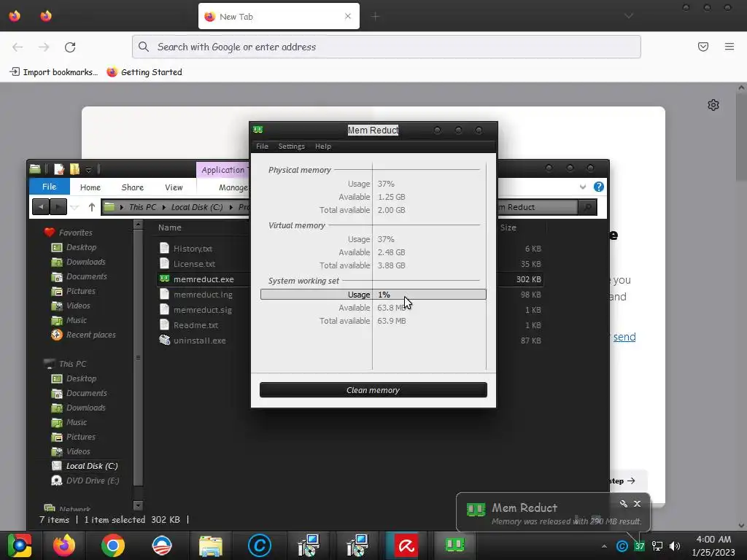
Task: Select uninstall.exe file
Action: [x=199, y=341]
